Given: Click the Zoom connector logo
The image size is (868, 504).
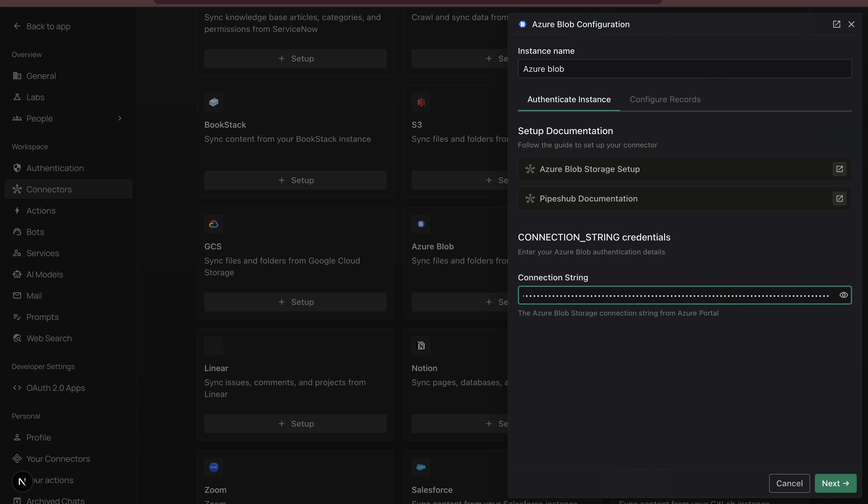Looking at the screenshot, I should click(213, 467).
